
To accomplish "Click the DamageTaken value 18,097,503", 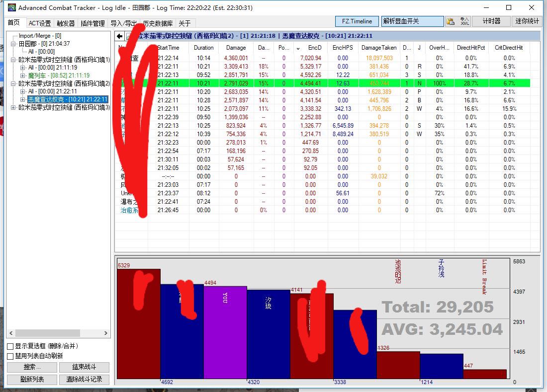I will [x=379, y=58].
